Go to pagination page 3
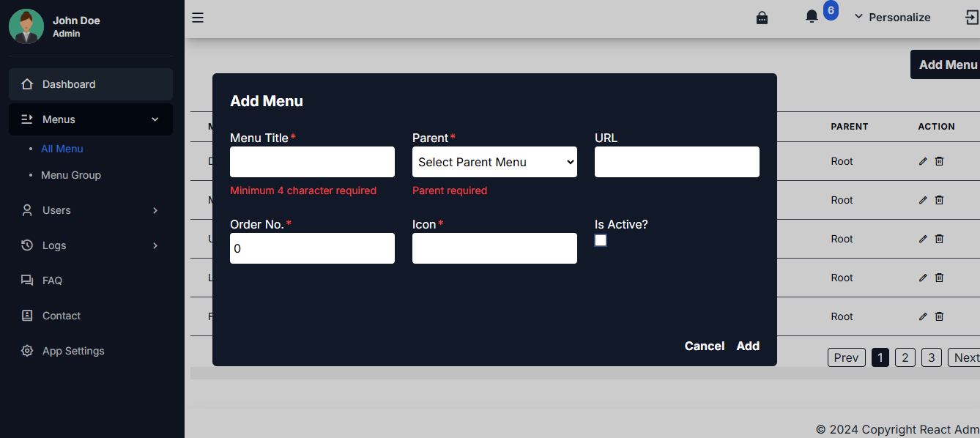Image resolution: width=980 pixels, height=438 pixels. click(x=931, y=357)
